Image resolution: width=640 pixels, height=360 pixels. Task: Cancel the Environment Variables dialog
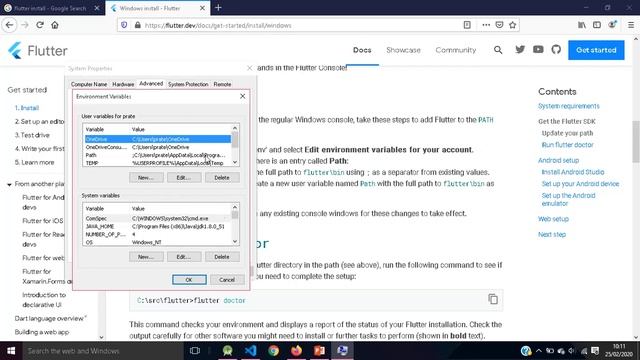coord(227,280)
